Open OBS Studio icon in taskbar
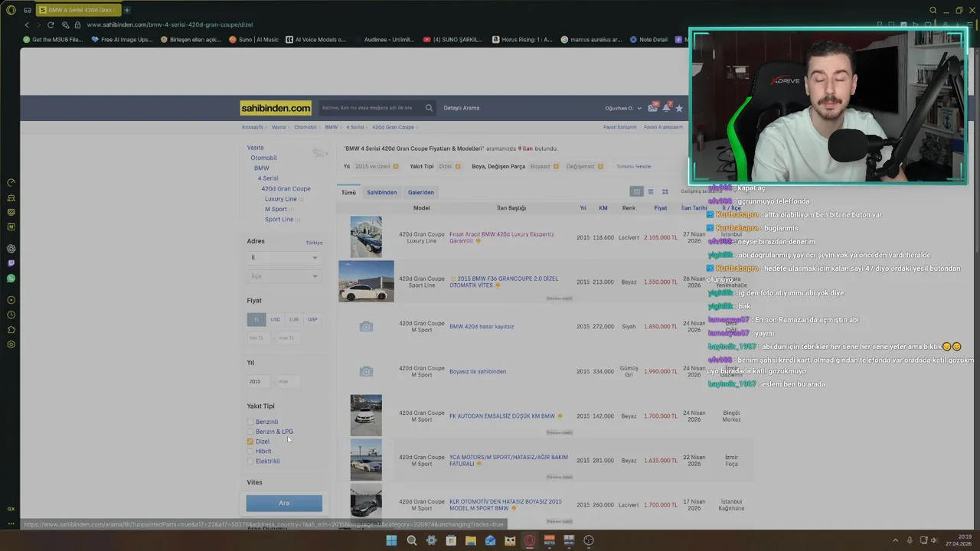Viewport: 980px width, 551px height. point(588,540)
